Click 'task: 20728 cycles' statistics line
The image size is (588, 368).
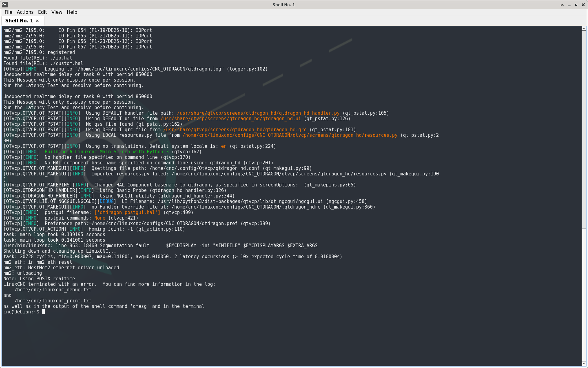(173, 257)
